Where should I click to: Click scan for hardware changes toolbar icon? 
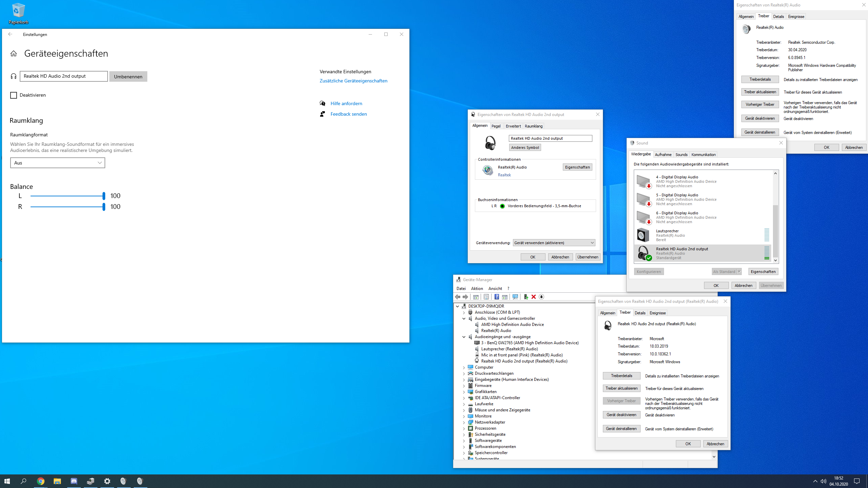515,297
